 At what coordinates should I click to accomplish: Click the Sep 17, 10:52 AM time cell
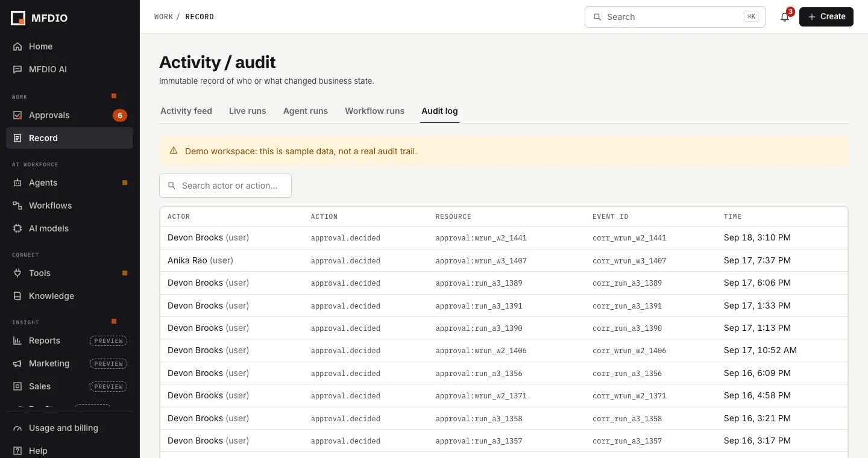coord(760,350)
